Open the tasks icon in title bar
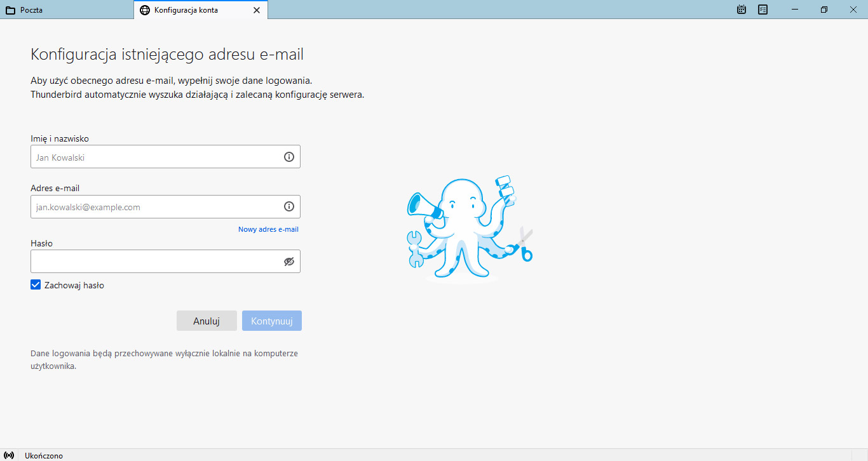This screenshot has width=868, height=461. (x=763, y=10)
